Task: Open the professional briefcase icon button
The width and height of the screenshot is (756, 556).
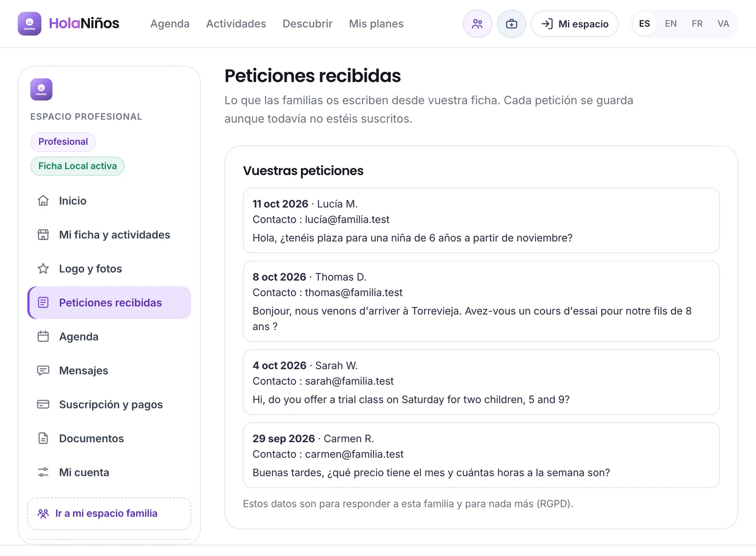Action: 511,24
